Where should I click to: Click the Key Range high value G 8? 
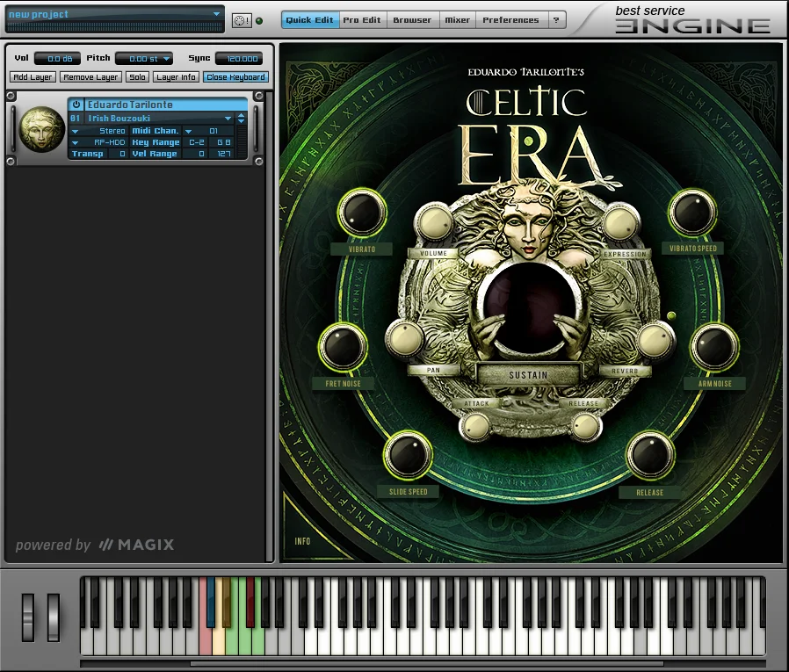[223, 143]
